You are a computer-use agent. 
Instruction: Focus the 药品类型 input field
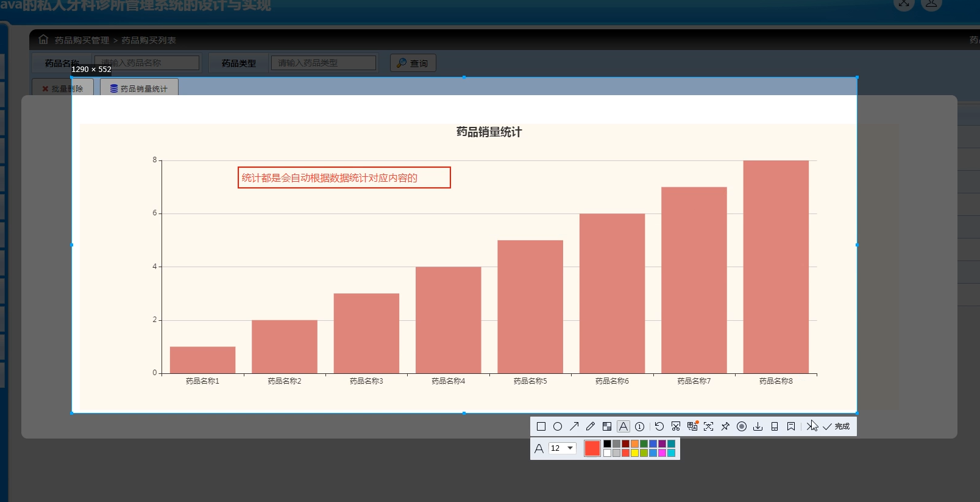tap(324, 63)
